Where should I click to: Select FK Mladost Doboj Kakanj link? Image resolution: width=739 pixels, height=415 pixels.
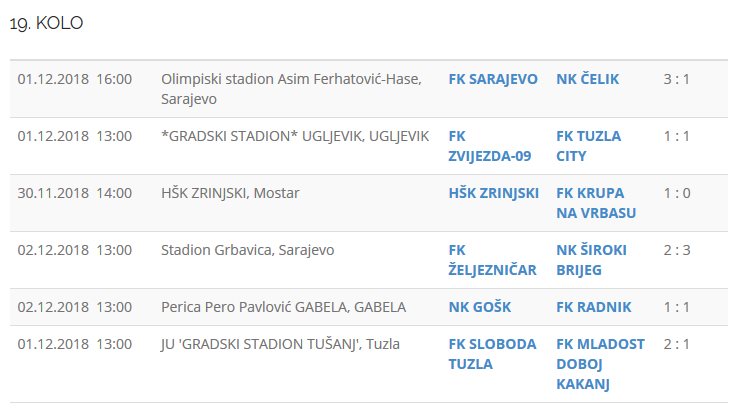[x=600, y=364]
